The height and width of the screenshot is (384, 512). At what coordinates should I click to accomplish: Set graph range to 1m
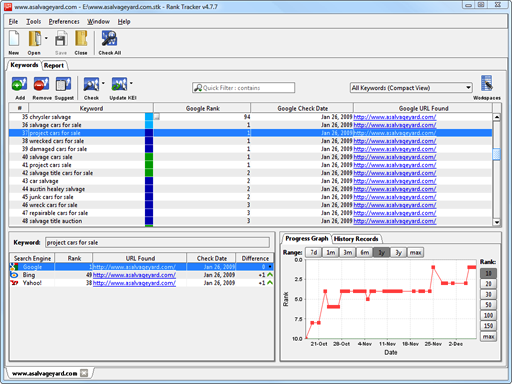[x=331, y=253]
